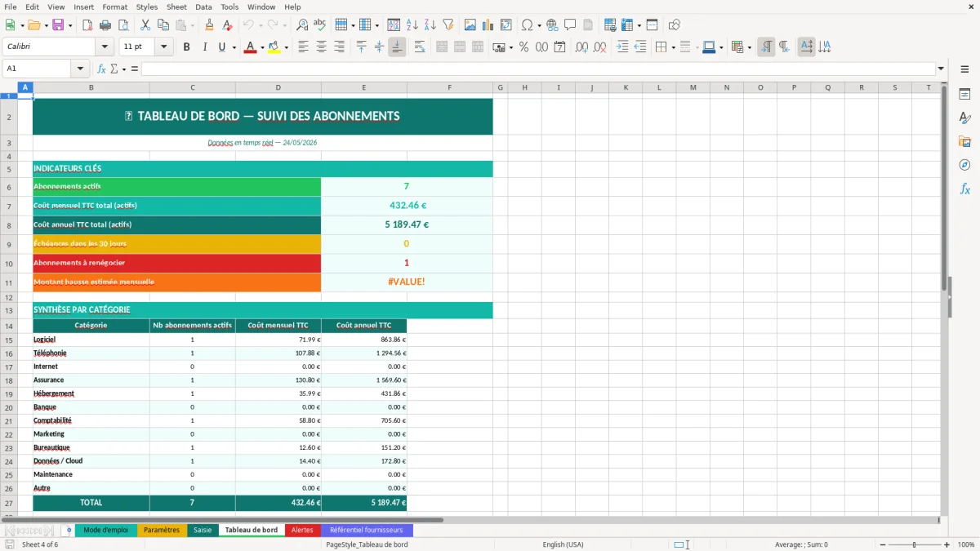This screenshot has width=980, height=551.
Task: Insert a chart
Action: [x=488, y=25]
